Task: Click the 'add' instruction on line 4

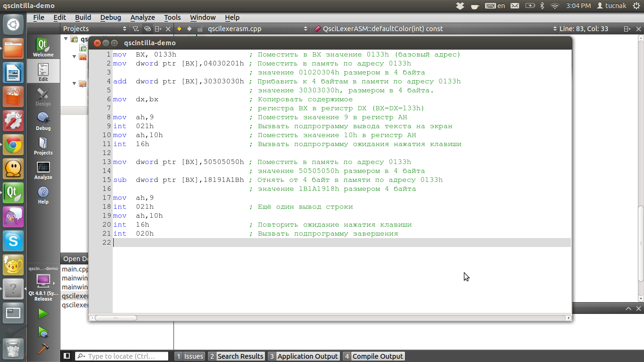Action: (x=120, y=82)
